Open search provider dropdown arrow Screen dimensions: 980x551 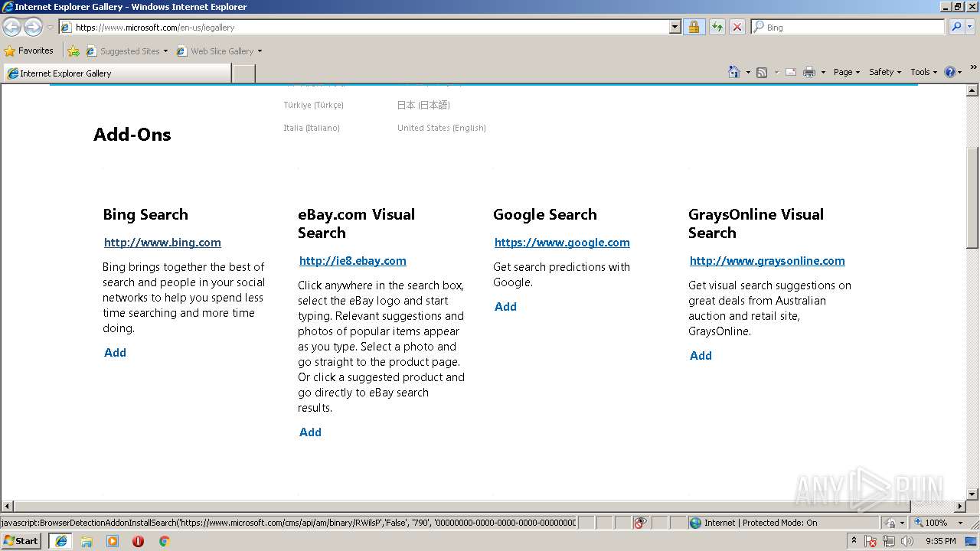(970, 27)
